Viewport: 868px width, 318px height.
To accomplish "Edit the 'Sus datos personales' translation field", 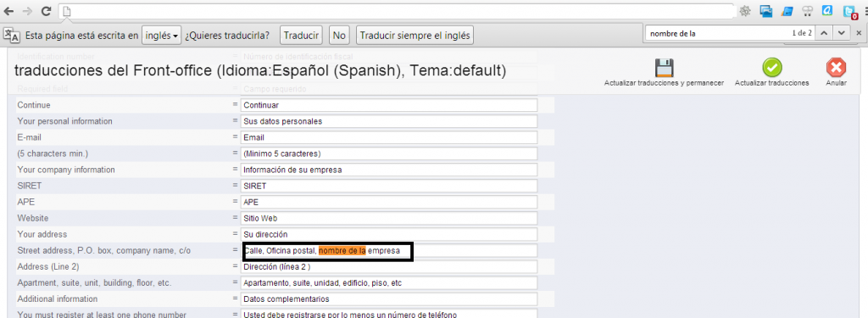I will tap(389, 121).
